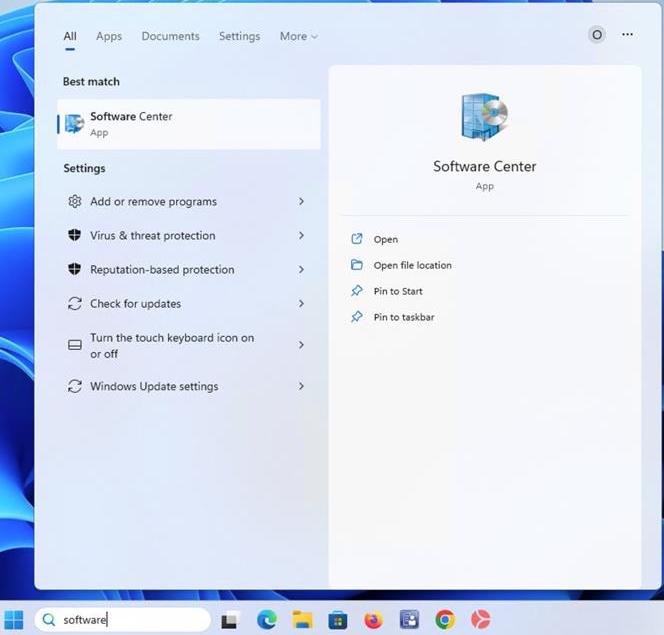
Task: Open the user account circle icon
Action: (597, 35)
